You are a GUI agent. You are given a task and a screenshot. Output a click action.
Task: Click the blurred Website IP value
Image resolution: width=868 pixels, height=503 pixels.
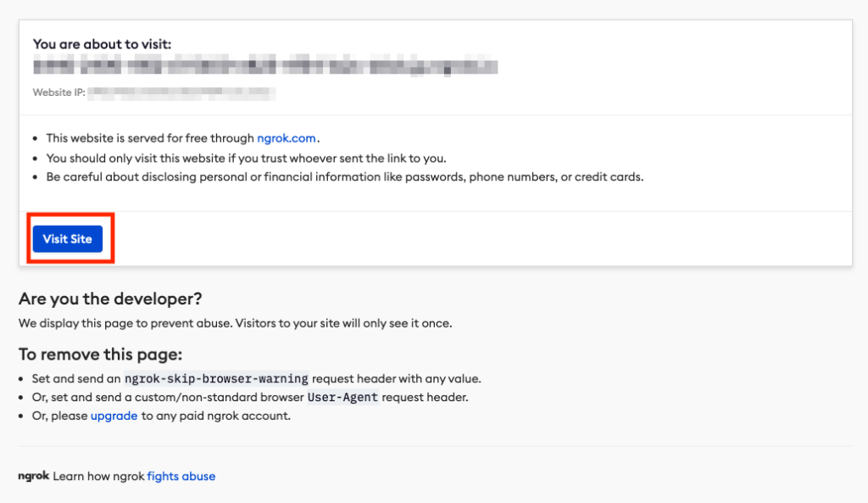(x=181, y=92)
